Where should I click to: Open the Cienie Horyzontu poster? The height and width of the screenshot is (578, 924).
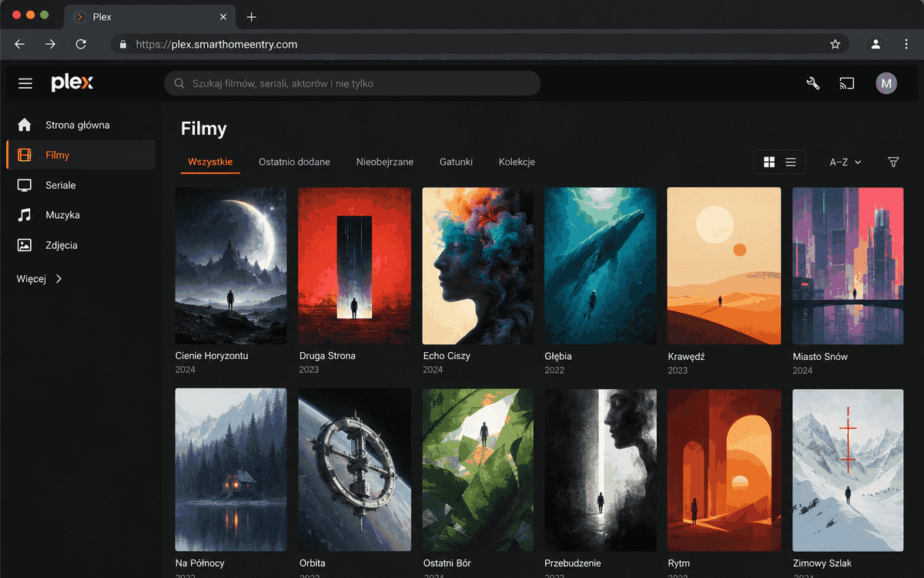pos(231,266)
